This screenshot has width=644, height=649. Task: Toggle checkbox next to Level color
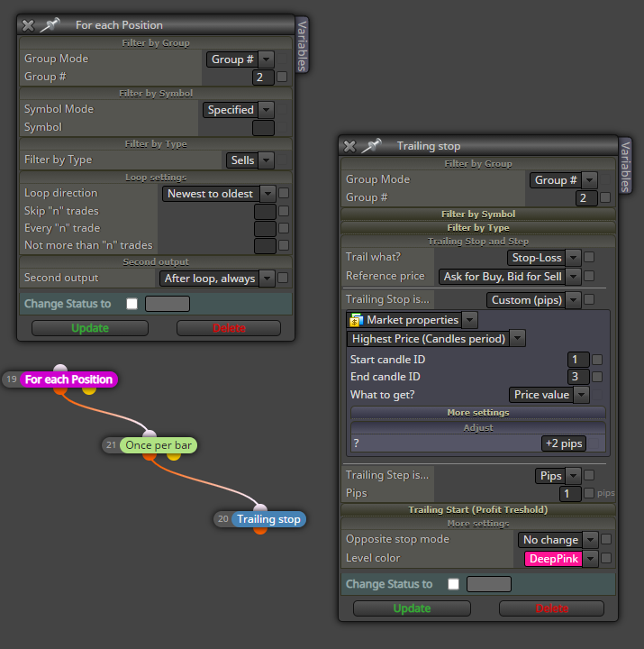(x=606, y=558)
